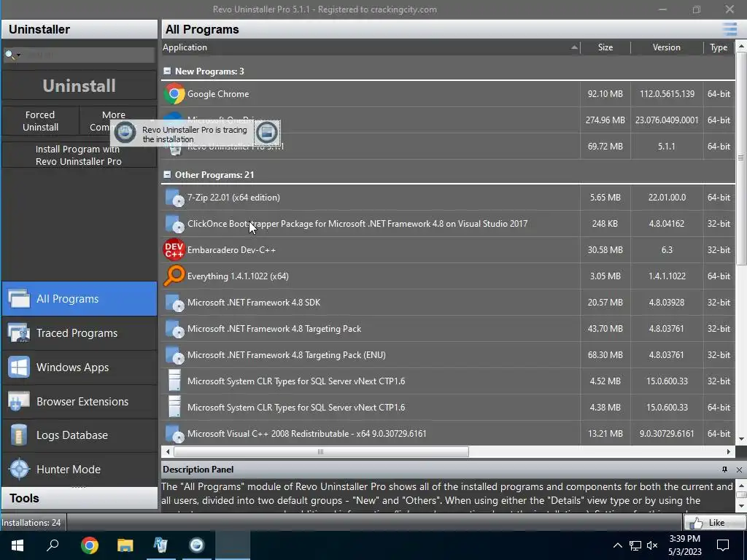This screenshot has width=747, height=560.
Task: Show hidden system tray icons
Action: click(x=617, y=545)
